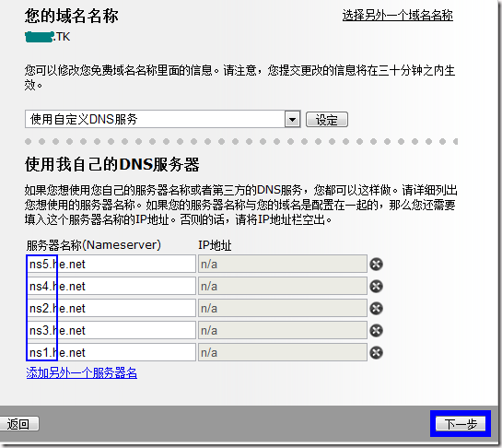Image resolution: width=502 pixels, height=448 pixels.
Task: Click the 服务器名称(Nameserver) column label
Action: pyautogui.click(x=93, y=245)
